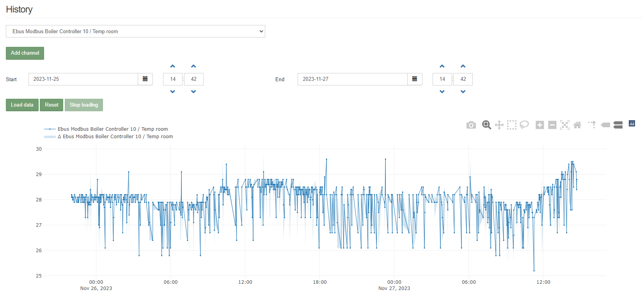The width and height of the screenshot is (644, 299).
Task: Click the camera icon to download the plot
Action: (x=471, y=125)
